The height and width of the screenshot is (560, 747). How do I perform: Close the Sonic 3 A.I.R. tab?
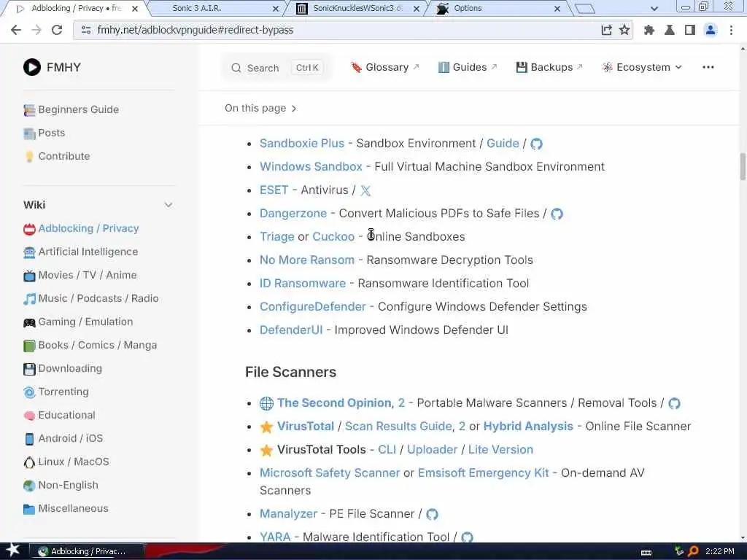click(275, 9)
